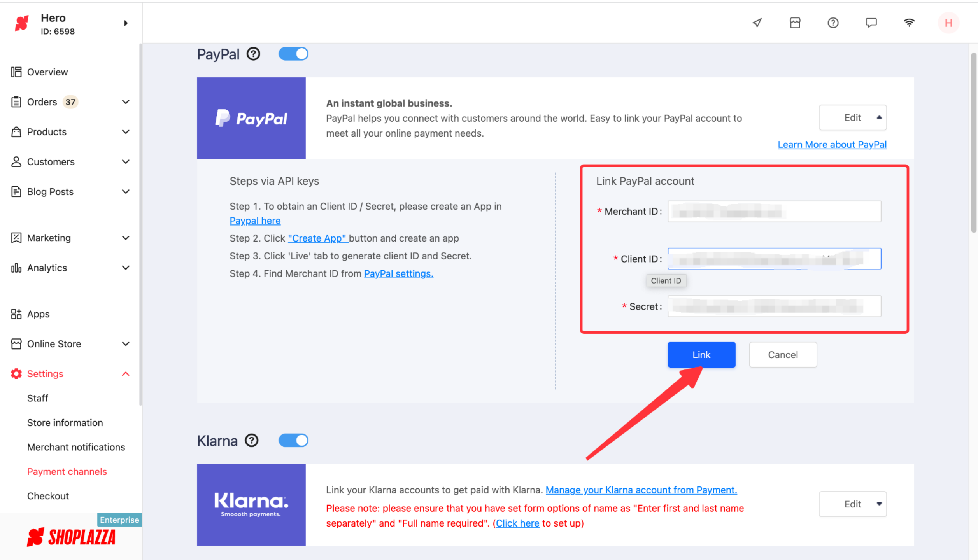The width and height of the screenshot is (978, 560).
Task: Open the help question mark in header
Action: pos(833,23)
